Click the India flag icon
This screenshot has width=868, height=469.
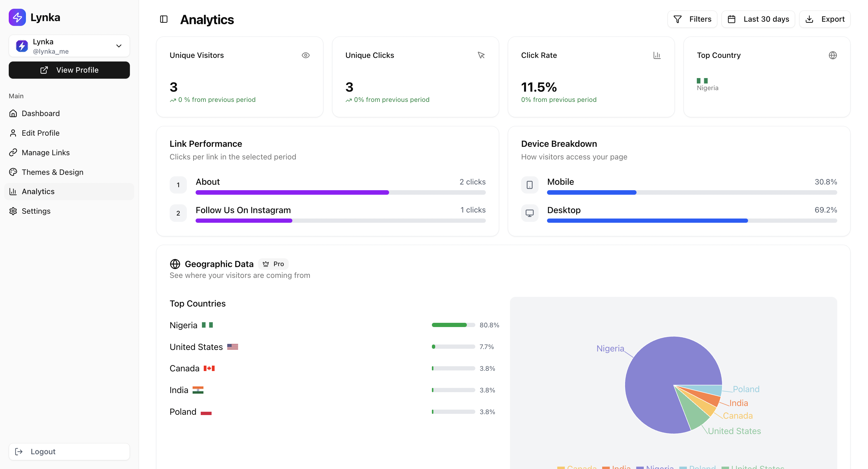(198, 390)
